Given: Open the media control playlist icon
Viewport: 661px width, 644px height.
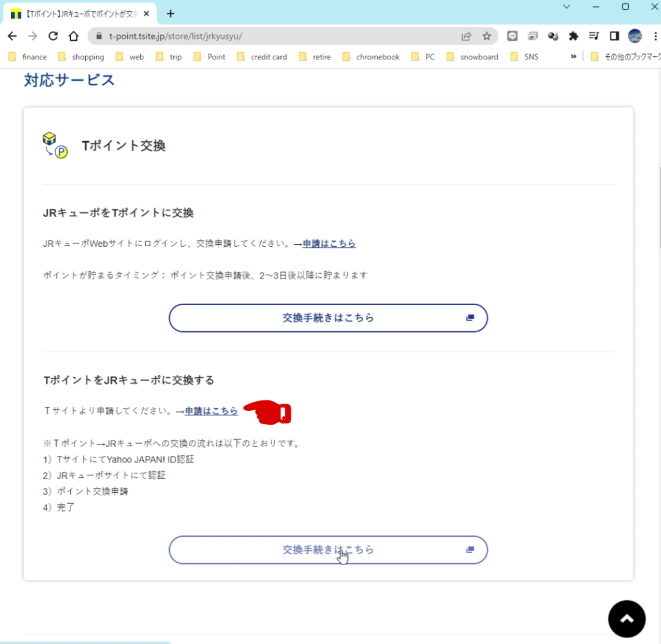Looking at the screenshot, I should click(x=594, y=36).
